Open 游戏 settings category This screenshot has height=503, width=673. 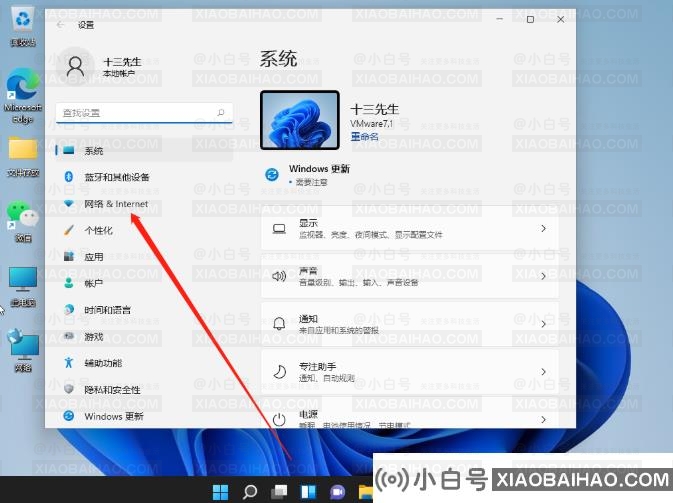tap(144, 336)
